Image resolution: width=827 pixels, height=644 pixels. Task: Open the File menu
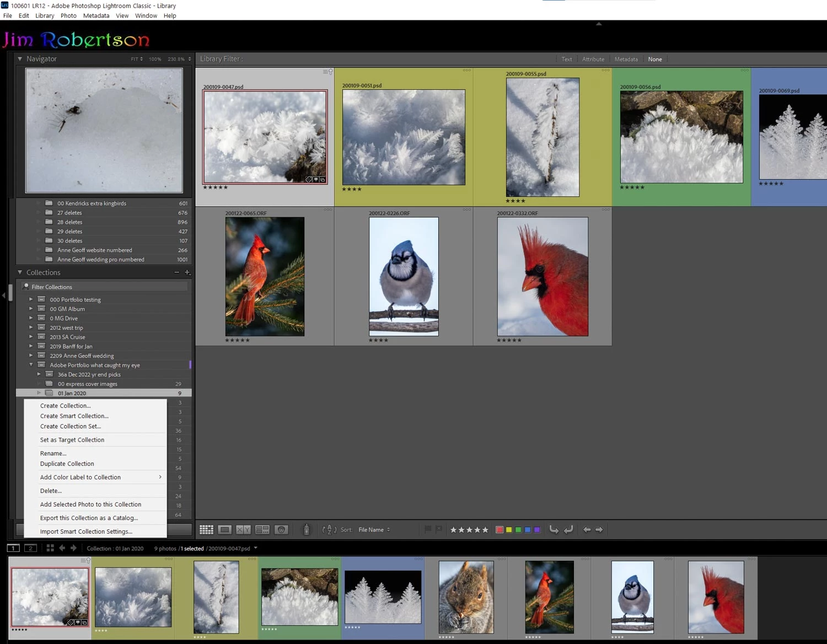8,15
